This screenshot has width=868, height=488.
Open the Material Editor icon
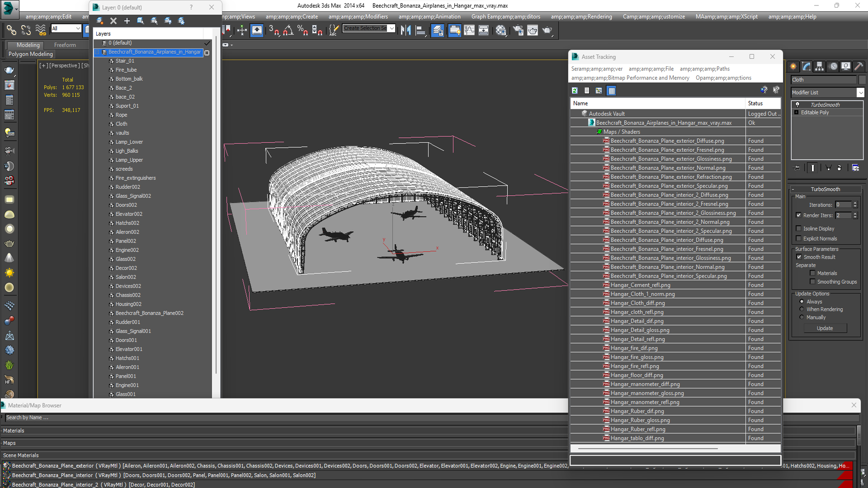point(501,30)
